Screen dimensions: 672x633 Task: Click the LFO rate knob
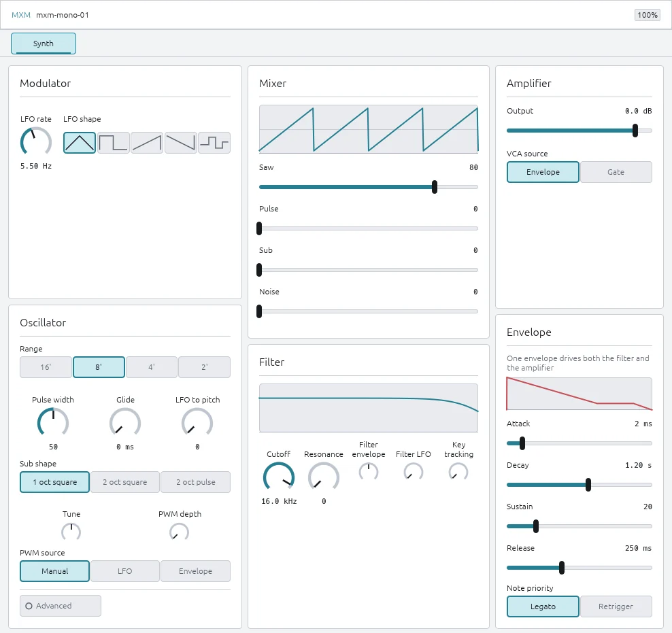click(x=36, y=142)
